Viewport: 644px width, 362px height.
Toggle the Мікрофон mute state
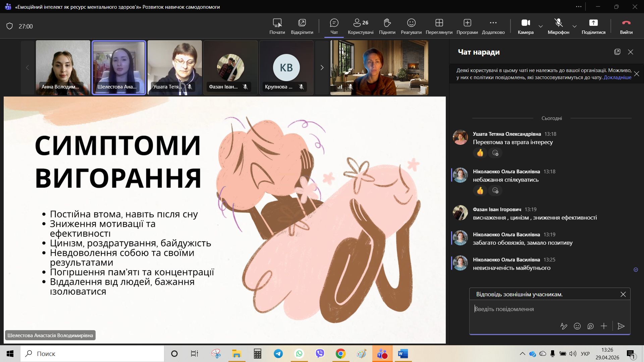pyautogui.click(x=558, y=26)
